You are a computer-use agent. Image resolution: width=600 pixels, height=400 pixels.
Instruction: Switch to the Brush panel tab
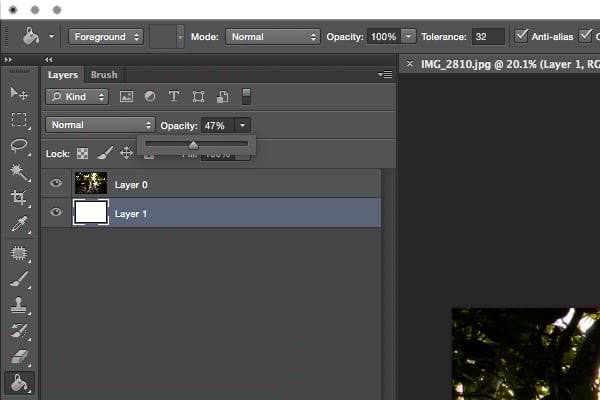coord(103,75)
